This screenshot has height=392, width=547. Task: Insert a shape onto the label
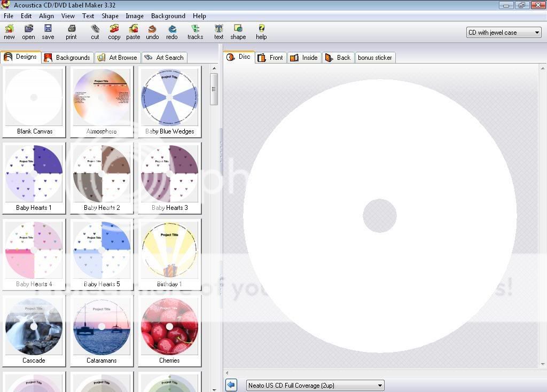pos(238,32)
